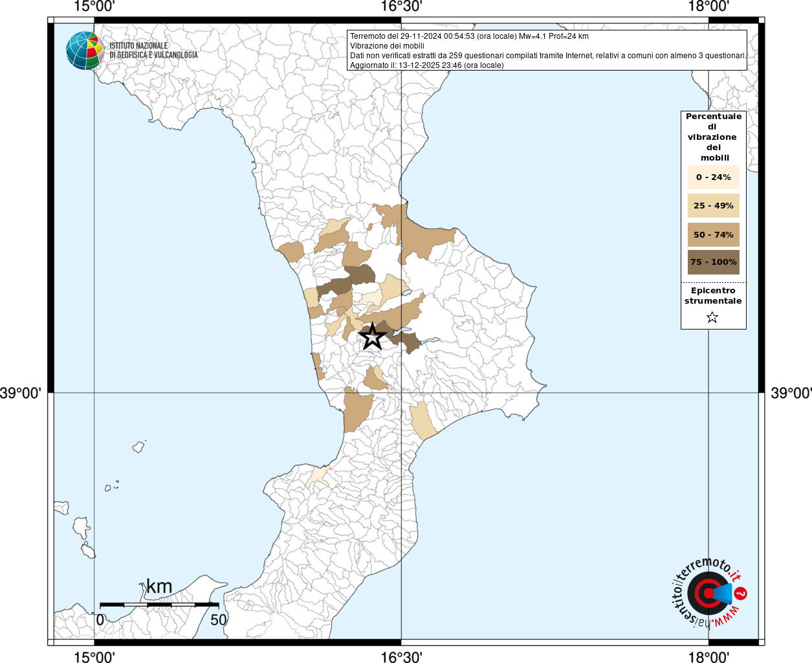
Task: Click the 'km' scale bar label
Action: tap(159, 587)
